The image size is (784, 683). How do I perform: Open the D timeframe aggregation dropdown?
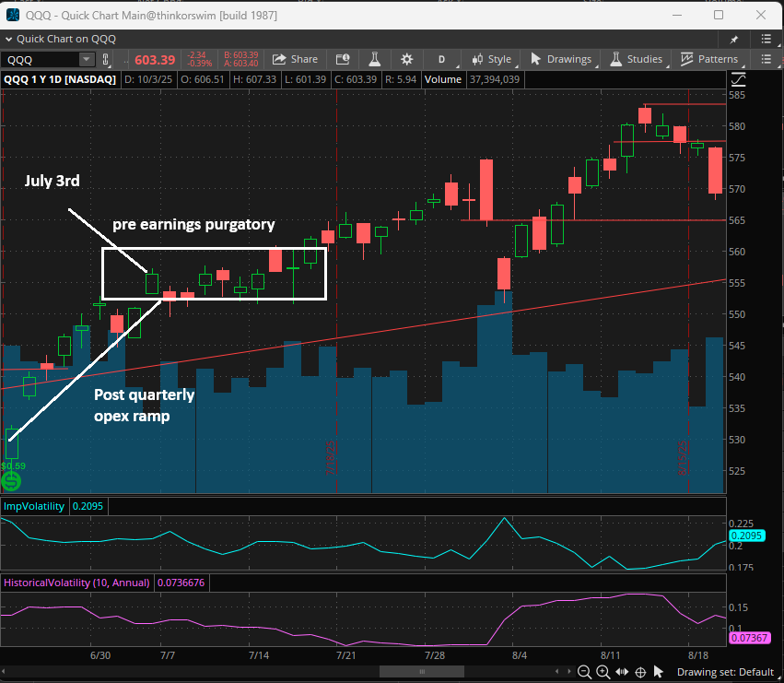coord(441,60)
